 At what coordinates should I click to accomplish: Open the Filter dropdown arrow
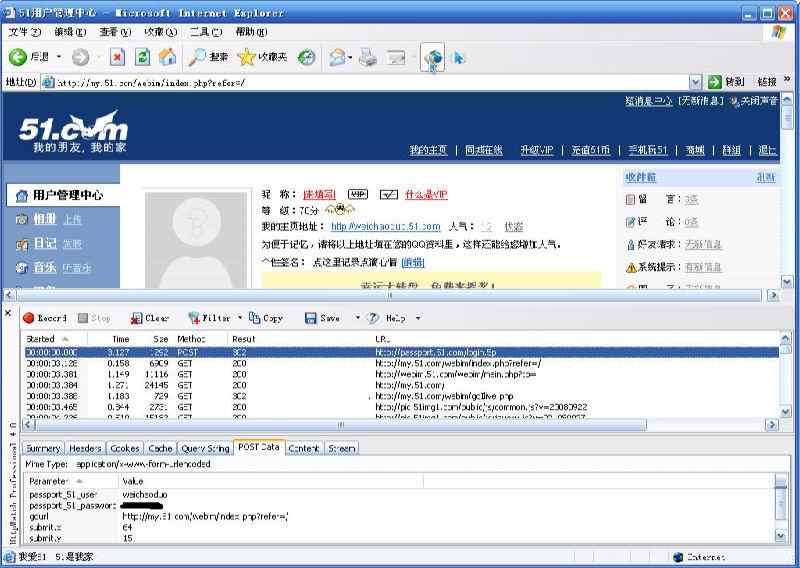point(240,318)
